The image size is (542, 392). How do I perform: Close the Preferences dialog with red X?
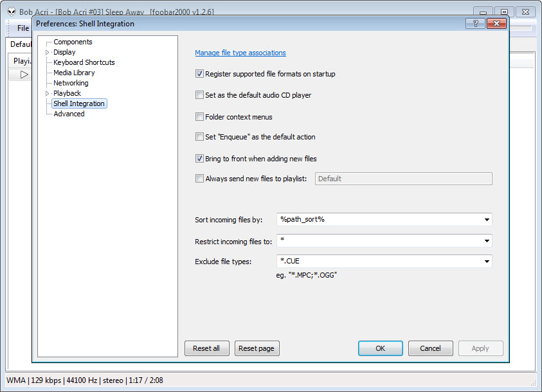496,24
